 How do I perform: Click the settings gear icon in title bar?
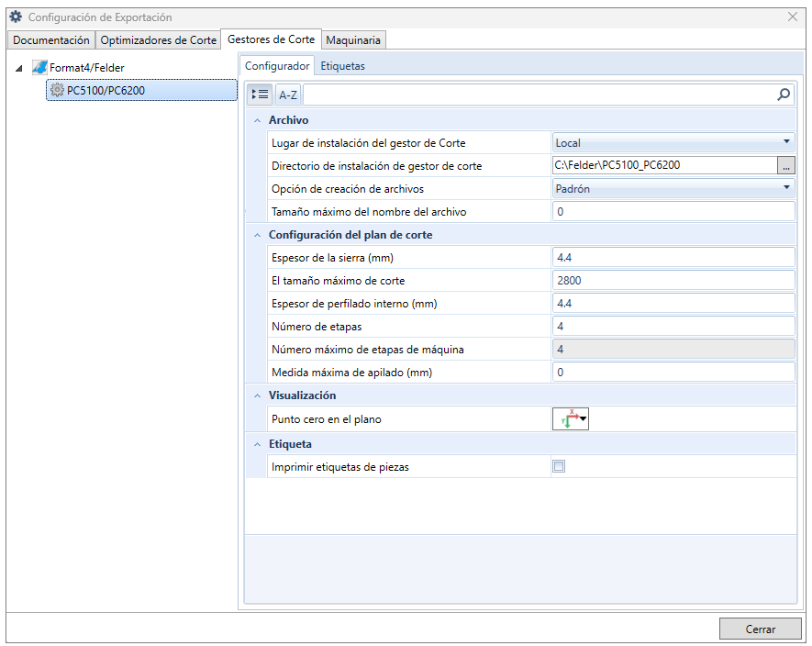click(16, 17)
